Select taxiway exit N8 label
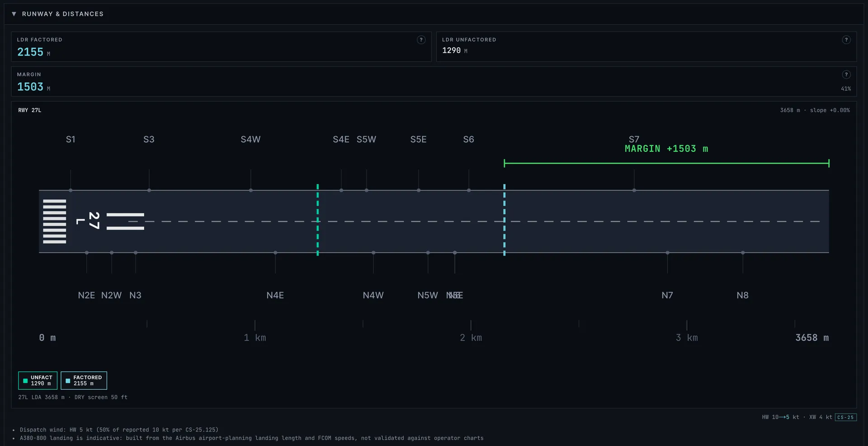 (x=742, y=295)
